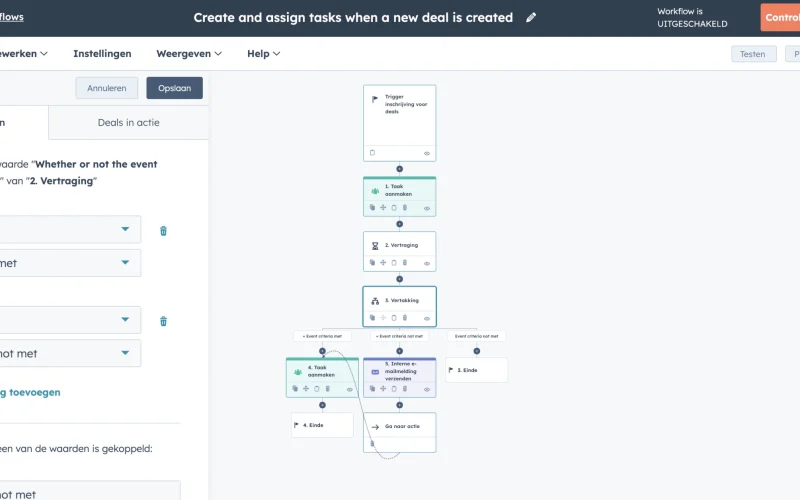Click the branch icon of '3. Vertakking'

point(375,301)
